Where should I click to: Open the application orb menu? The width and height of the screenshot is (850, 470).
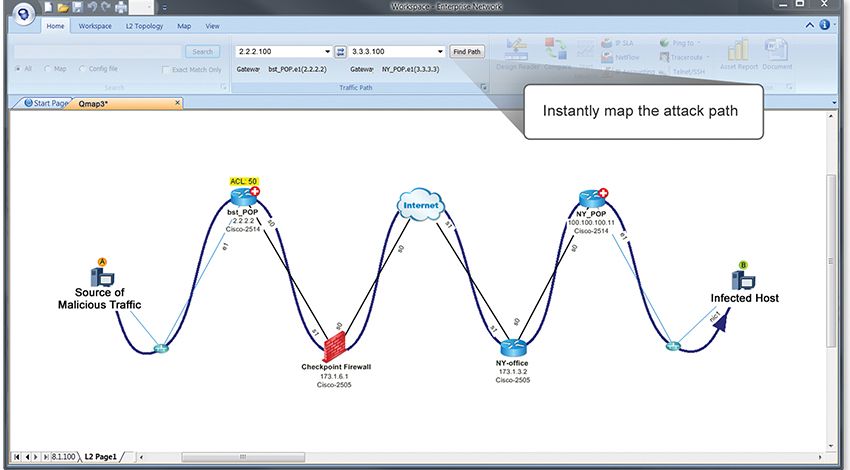(24, 15)
